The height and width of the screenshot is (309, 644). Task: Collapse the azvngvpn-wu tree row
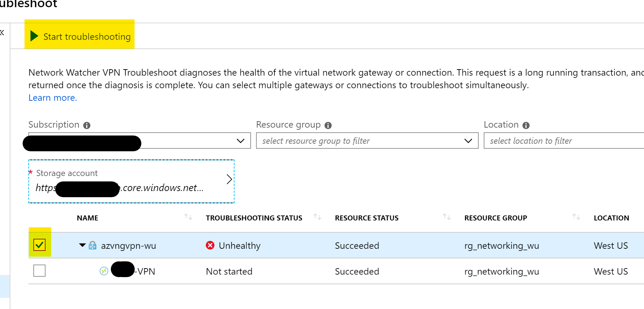coord(82,246)
